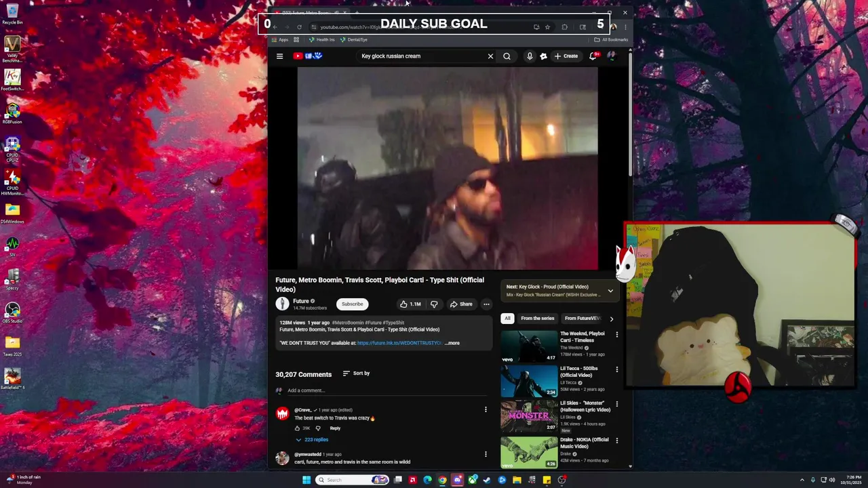The height and width of the screenshot is (488, 868).
Task: Select the From the series chip
Action: (538, 319)
